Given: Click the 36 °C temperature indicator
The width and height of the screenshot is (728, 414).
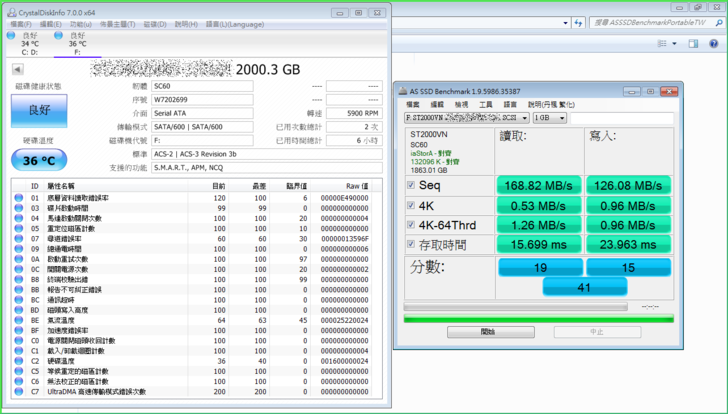Looking at the screenshot, I should [39, 161].
